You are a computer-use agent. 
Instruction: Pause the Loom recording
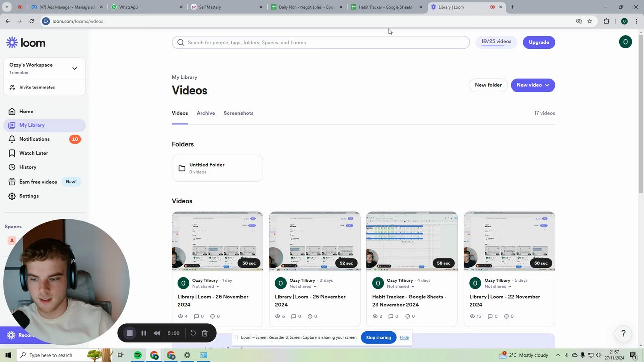(144, 333)
